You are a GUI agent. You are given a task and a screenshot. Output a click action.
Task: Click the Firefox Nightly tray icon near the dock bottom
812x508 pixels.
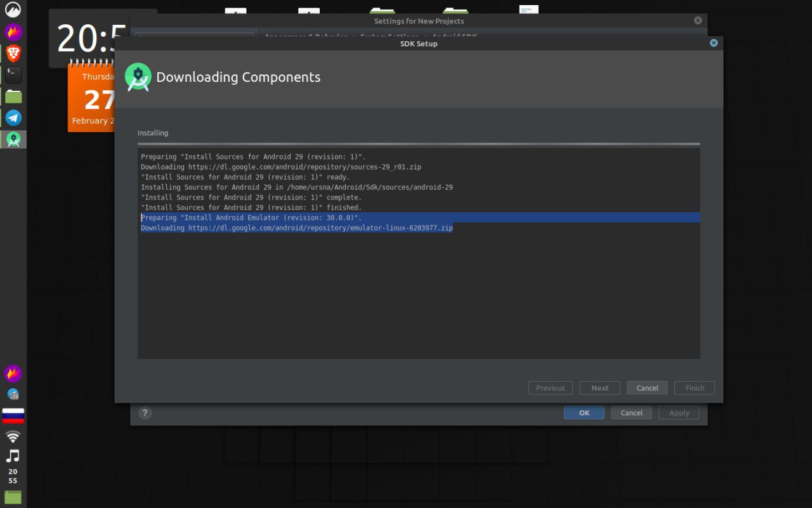tap(13, 373)
